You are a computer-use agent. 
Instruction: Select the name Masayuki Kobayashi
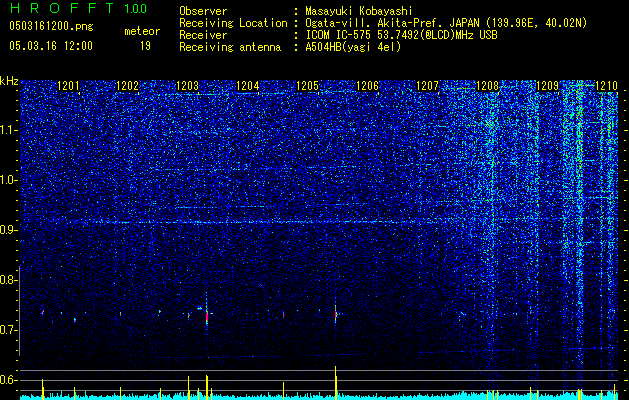pos(359,11)
